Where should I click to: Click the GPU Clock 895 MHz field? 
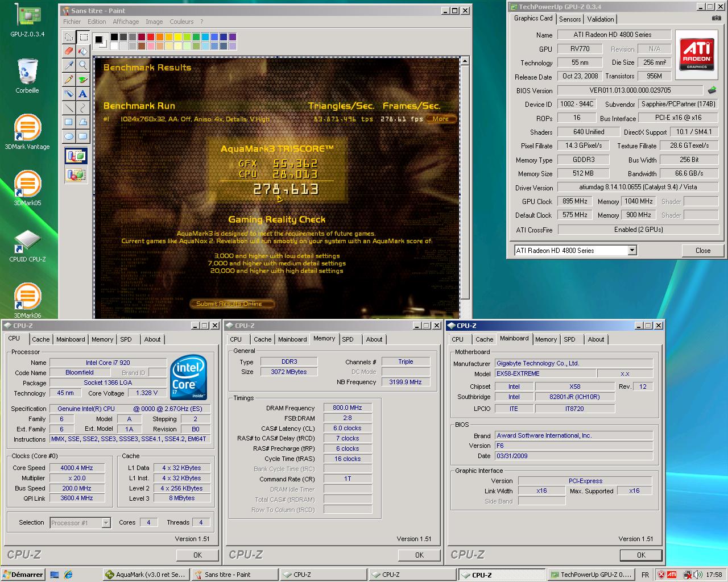click(x=575, y=201)
